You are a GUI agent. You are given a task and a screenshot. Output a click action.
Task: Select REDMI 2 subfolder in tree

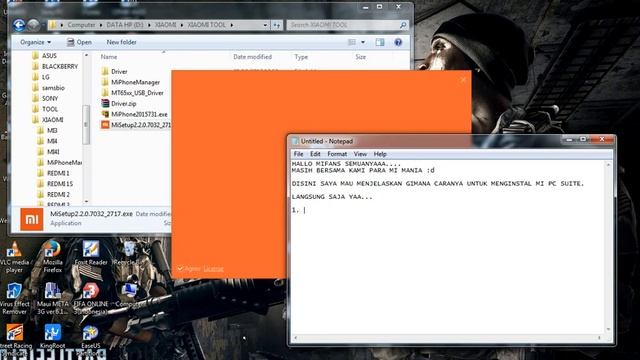click(x=54, y=194)
